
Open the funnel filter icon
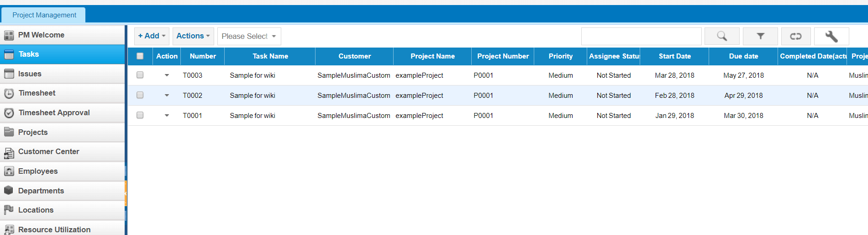point(760,36)
